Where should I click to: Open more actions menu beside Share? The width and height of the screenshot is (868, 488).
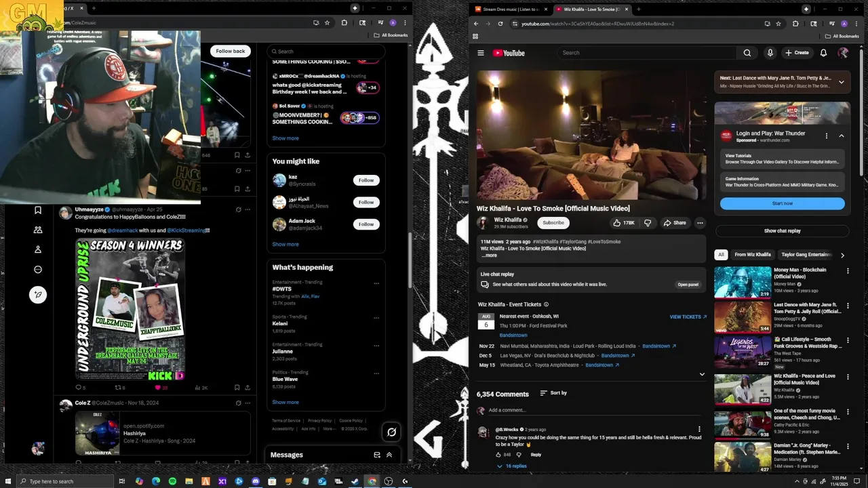[x=700, y=223]
